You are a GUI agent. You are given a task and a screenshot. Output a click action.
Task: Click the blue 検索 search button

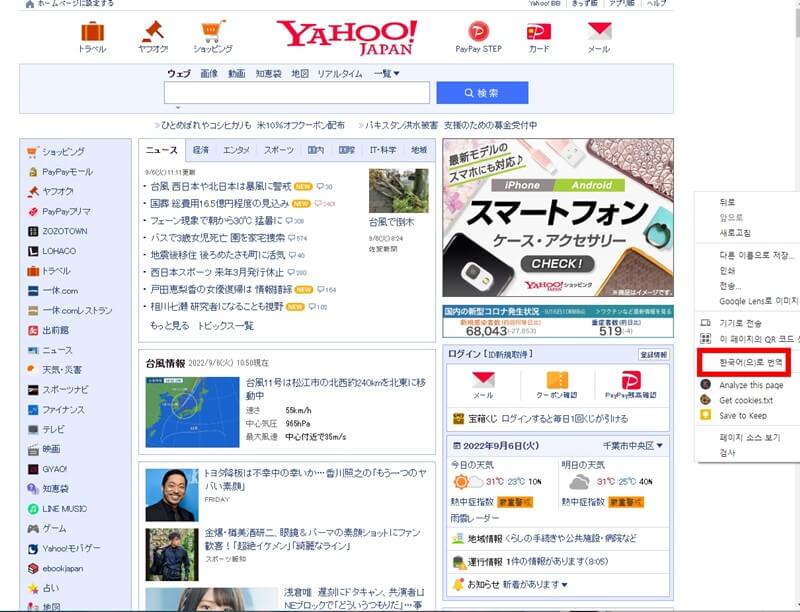pyautogui.click(x=482, y=93)
